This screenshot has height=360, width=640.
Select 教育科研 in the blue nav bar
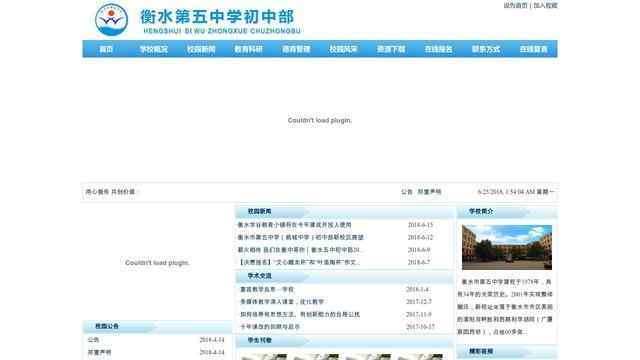pyautogui.click(x=249, y=49)
